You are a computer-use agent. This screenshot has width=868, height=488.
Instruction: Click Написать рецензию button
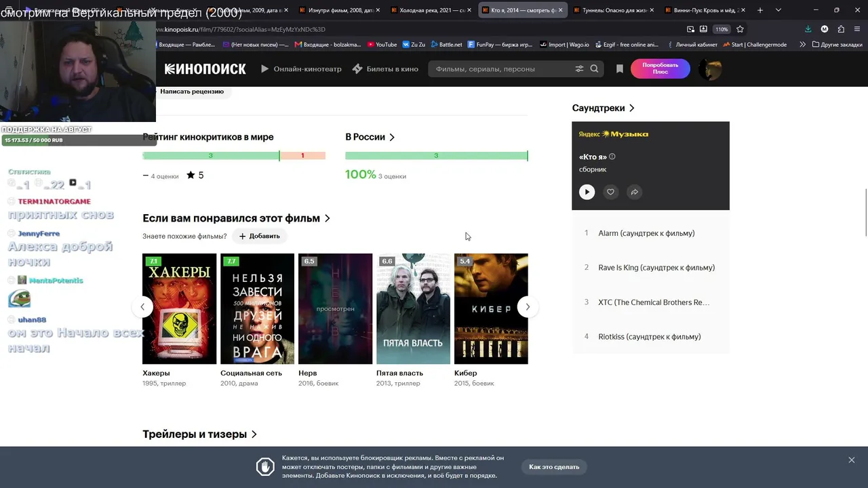(192, 91)
